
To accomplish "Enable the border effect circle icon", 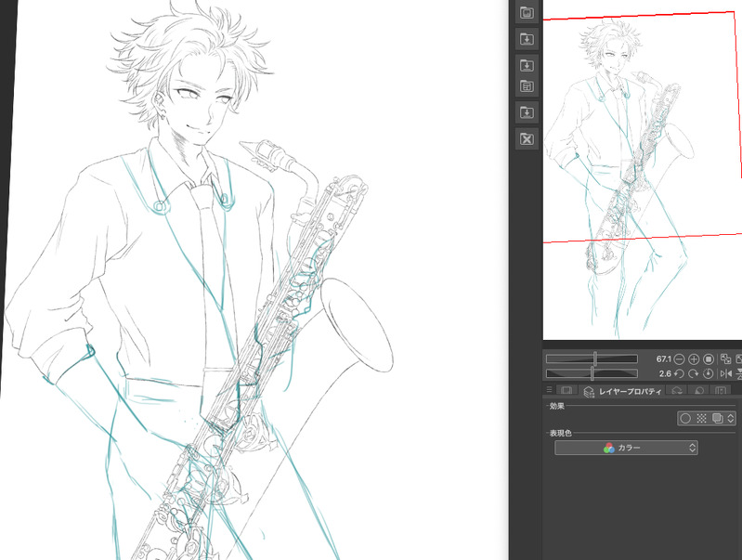I will pyautogui.click(x=685, y=419).
